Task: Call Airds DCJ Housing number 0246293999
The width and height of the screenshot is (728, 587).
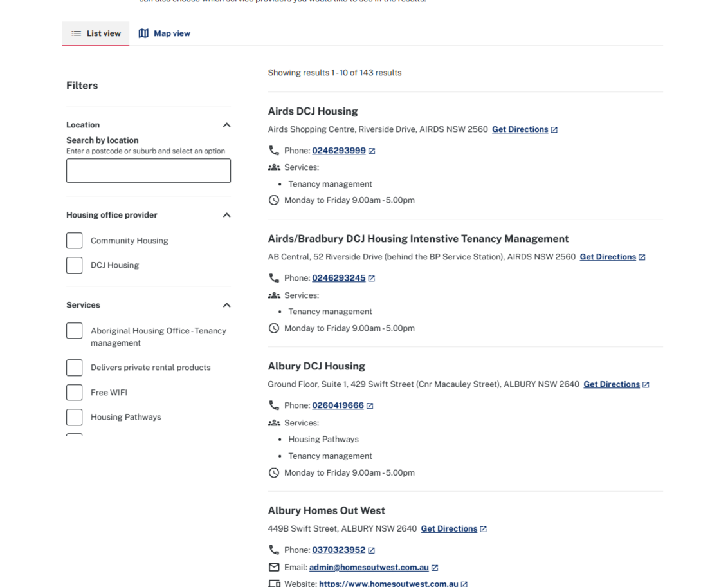Action: click(x=339, y=151)
